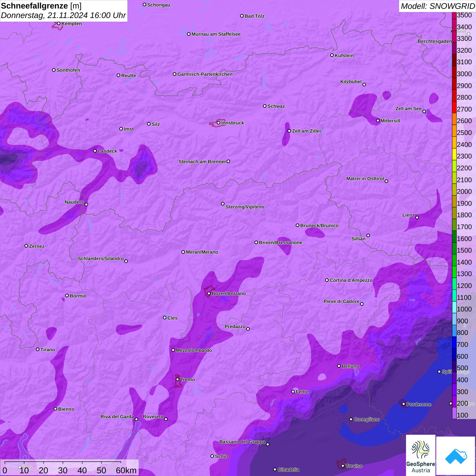Click the Cittadella town label
This screenshot has height=476, width=476.
[x=288, y=470]
